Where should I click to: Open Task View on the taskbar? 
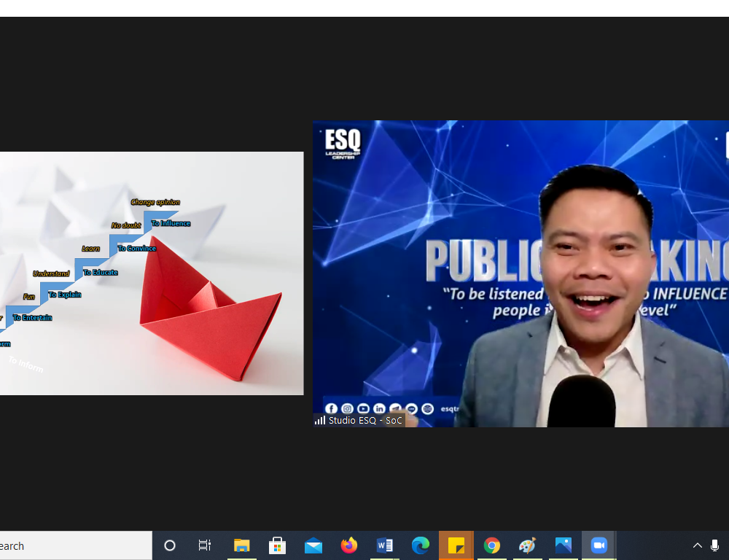tap(205, 545)
